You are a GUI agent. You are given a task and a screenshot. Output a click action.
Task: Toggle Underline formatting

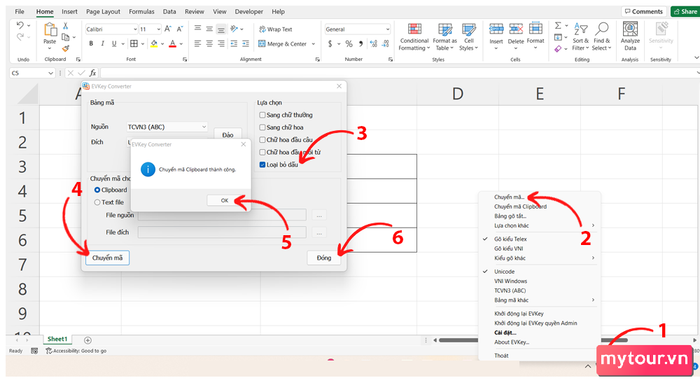(x=114, y=44)
